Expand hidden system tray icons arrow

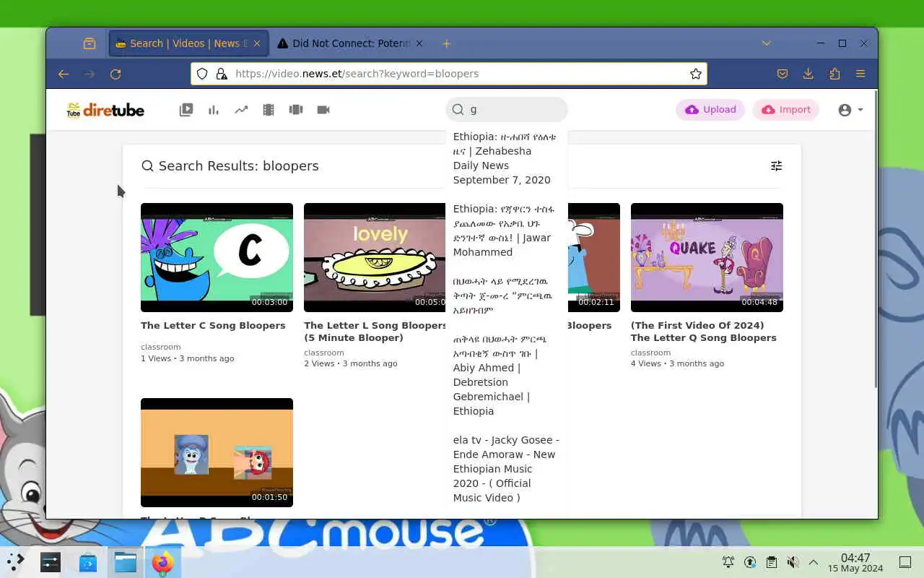pyautogui.click(x=814, y=562)
